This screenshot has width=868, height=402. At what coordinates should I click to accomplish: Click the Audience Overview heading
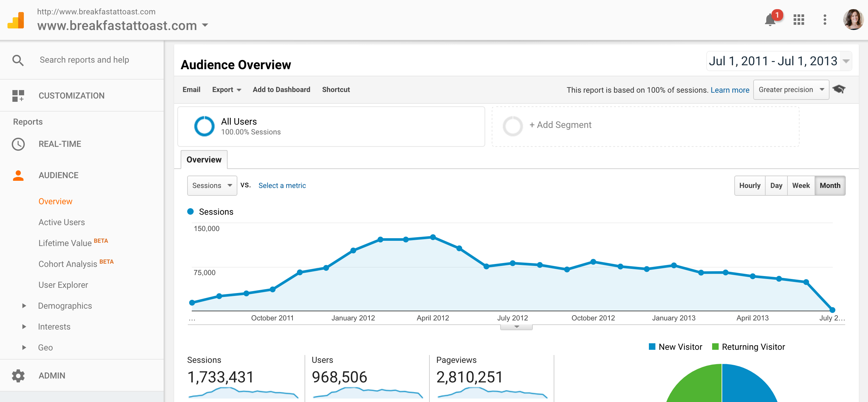[x=235, y=65]
